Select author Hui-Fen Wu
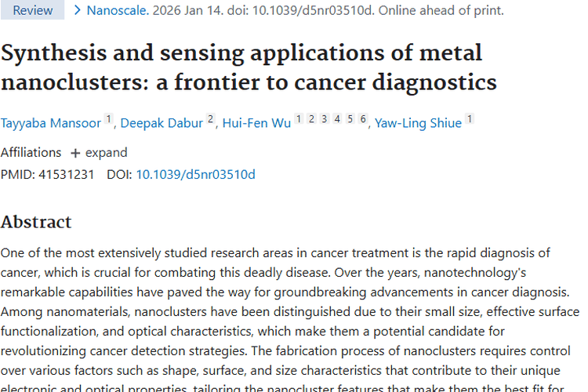Image resolution: width=588 pixels, height=392 pixels. (256, 123)
